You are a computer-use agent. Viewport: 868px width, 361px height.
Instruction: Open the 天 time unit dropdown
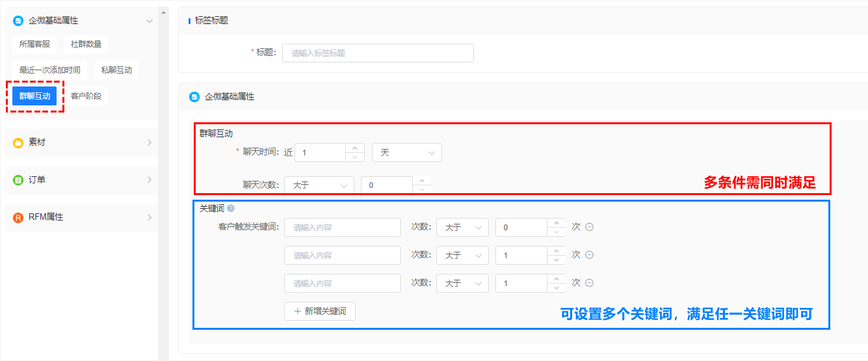pos(407,153)
